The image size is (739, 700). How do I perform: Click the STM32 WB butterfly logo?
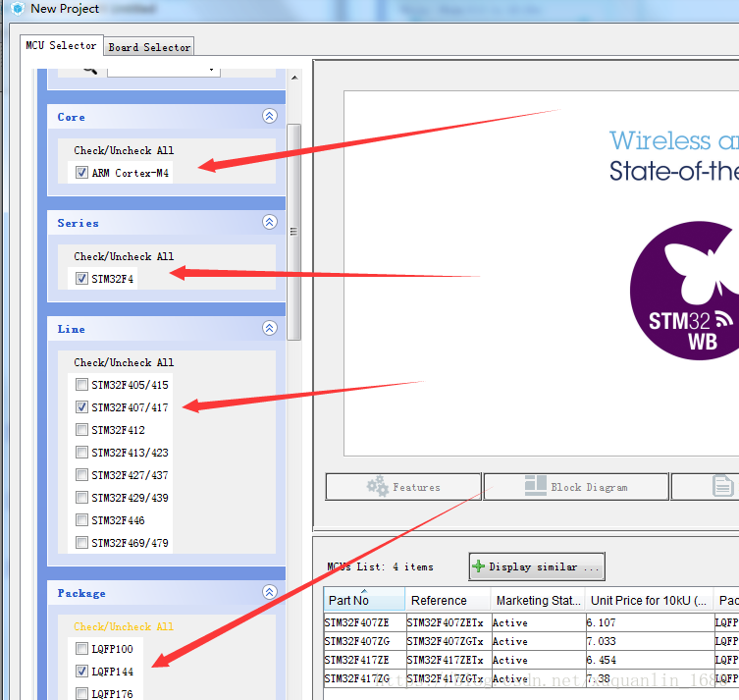coord(684,291)
